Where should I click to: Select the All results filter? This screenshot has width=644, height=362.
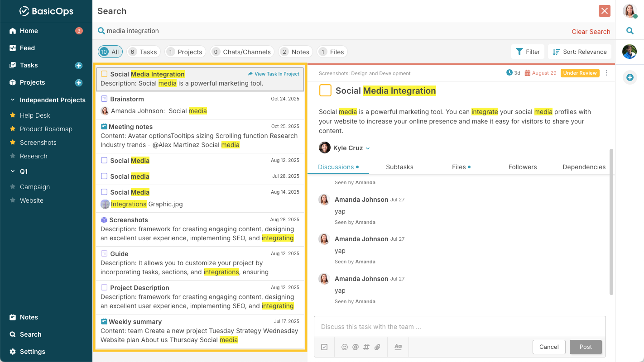pos(109,52)
